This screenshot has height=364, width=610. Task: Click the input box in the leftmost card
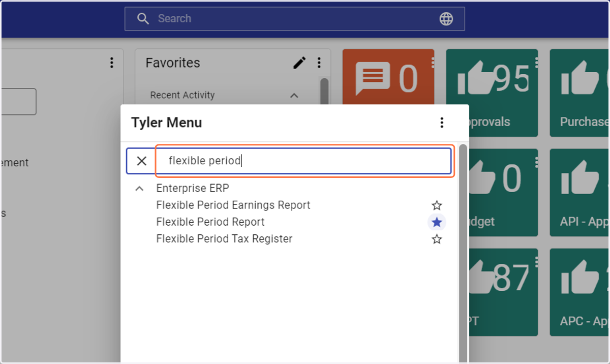point(18,102)
